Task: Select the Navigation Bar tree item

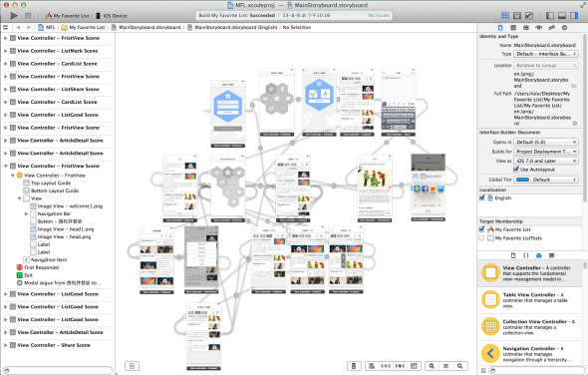Action: [x=54, y=213]
